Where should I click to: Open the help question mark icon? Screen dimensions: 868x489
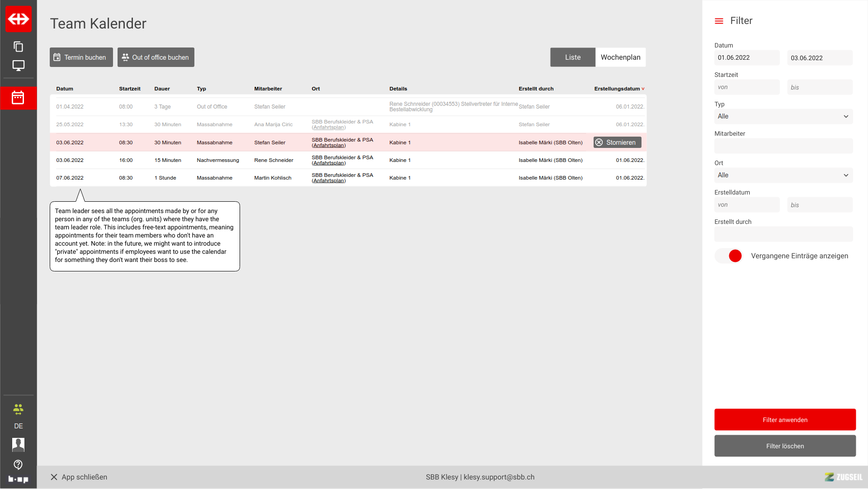[19, 465]
